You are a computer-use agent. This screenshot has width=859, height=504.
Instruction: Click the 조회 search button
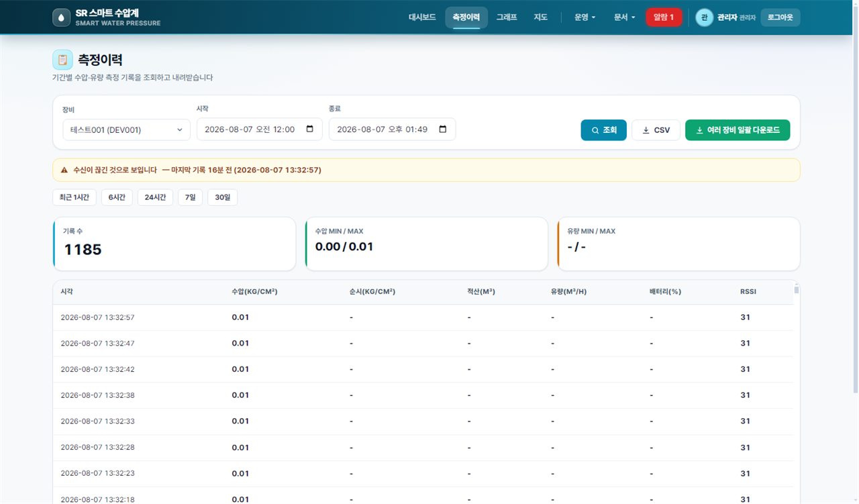[603, 130]
